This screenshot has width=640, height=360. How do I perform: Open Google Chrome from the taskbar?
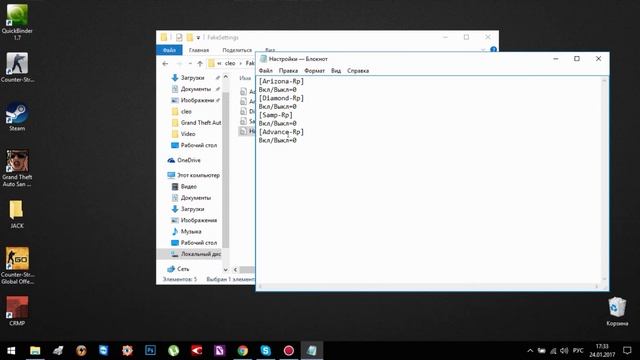click(x=242, y=350)
